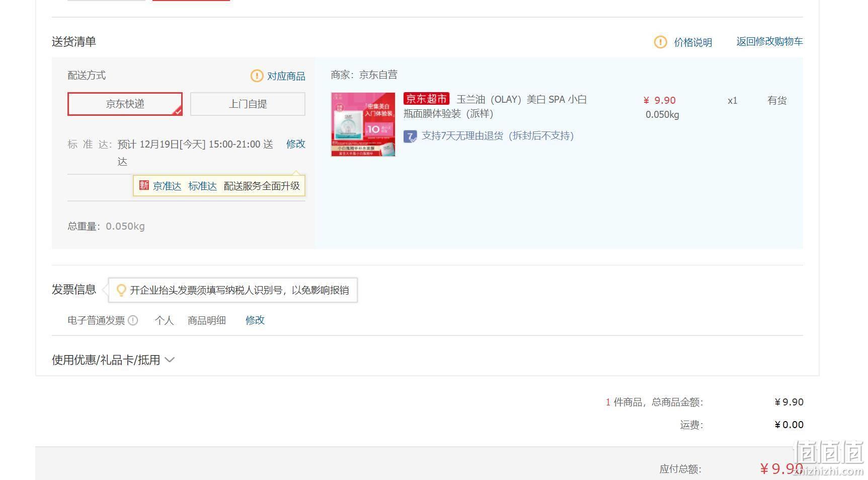Click product price ¥ 9.90 in item row
This screenshot has width=868, height=480.
click(659, 100)
